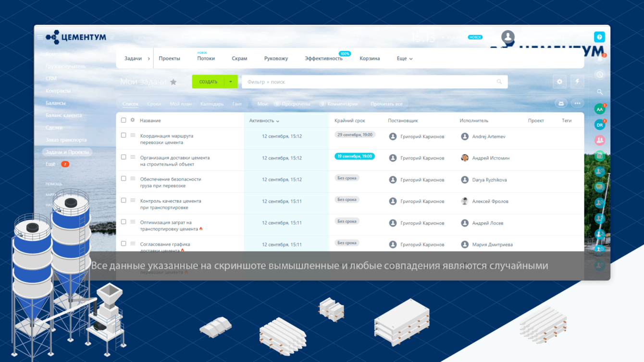Viewport: 644px width, 362px height.
Task: Open row menu for Организация доставки цемента task
Action: [133, 157]
